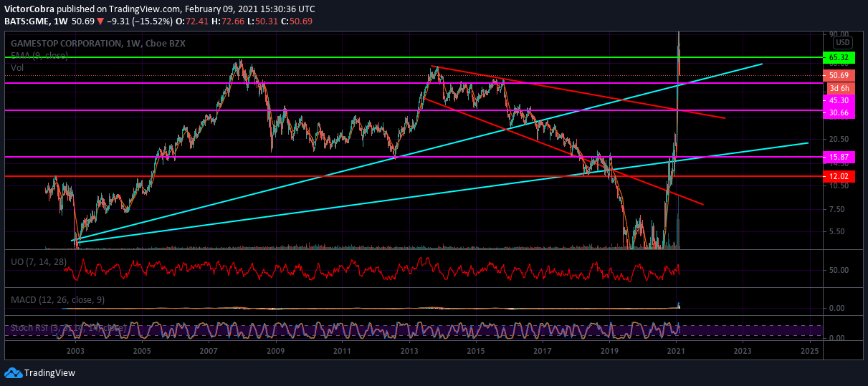Click the 2007 year on time axis
Image resolution: width=868 pixels, height=386 pixels.
[209, 352]
